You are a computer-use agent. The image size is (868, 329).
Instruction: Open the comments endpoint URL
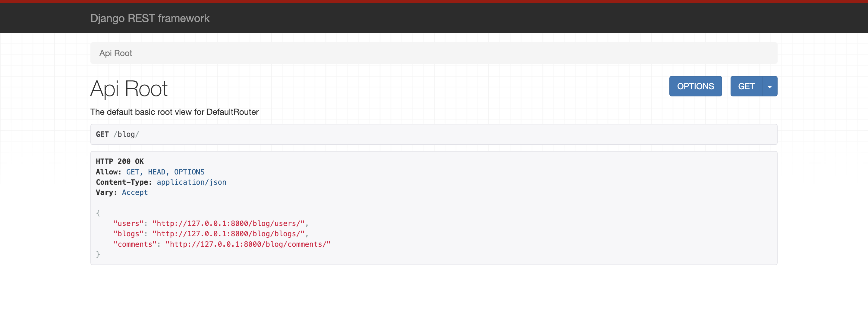[248, 244]
